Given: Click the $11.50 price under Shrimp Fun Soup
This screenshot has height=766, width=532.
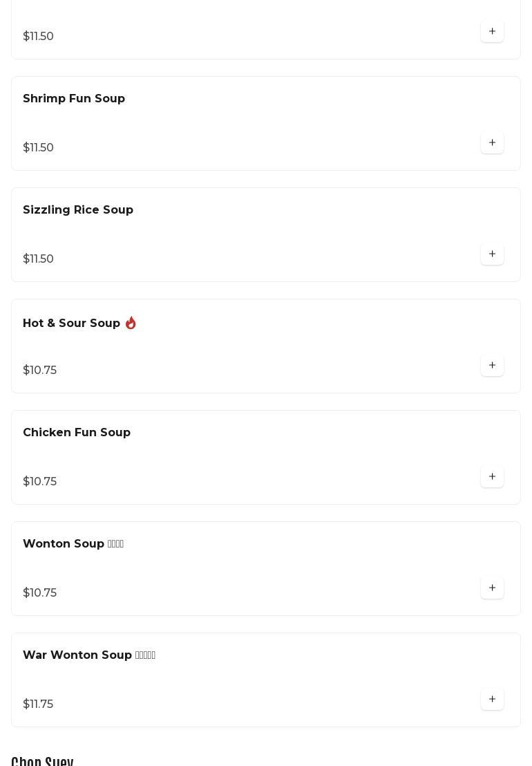Looking at the screenshot, I should pyautogui.click(x=38, y=147).
